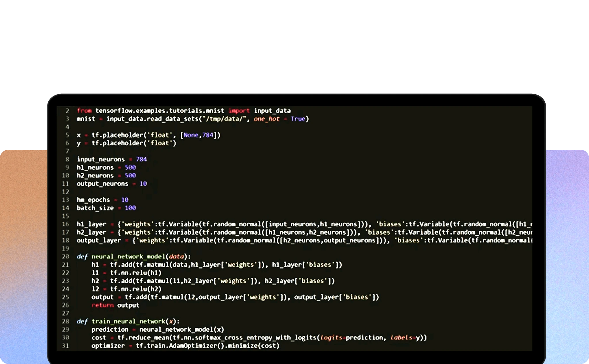
Task: Click the '/tmp/data/' string on line 3
Action: [224, 119]
